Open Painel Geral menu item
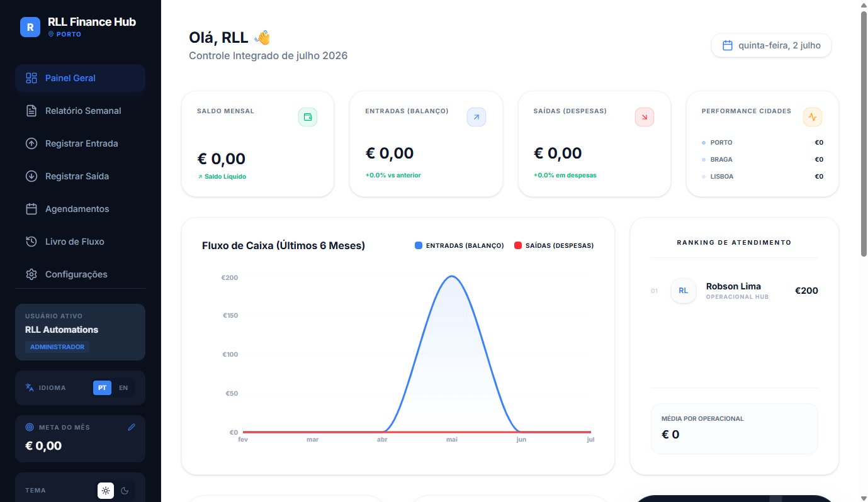The height and width of the screenshot is (502, 868). coord(80,78)
